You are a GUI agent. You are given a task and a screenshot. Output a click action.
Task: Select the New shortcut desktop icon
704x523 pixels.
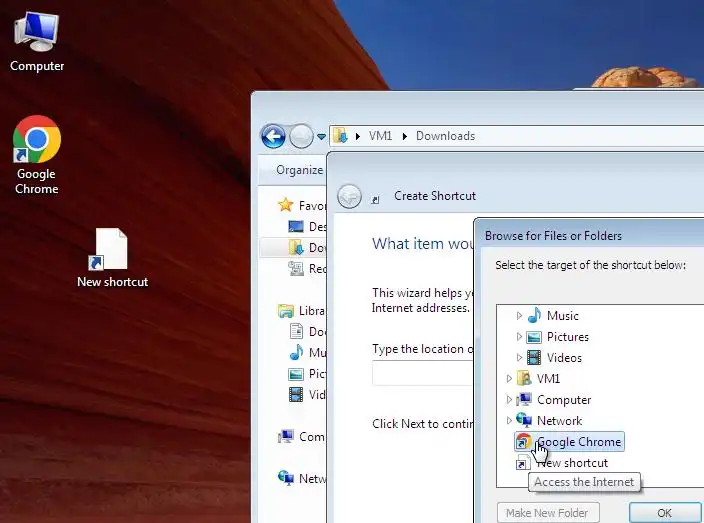[x=112, y=258]
